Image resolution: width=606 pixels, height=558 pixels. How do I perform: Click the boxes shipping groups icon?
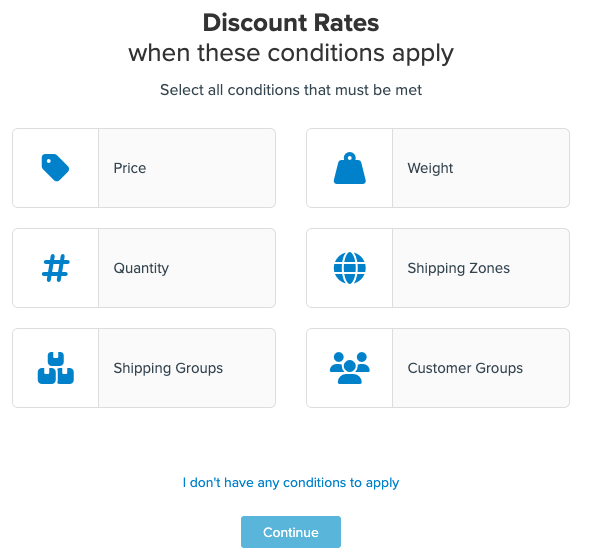coord(55,368)
